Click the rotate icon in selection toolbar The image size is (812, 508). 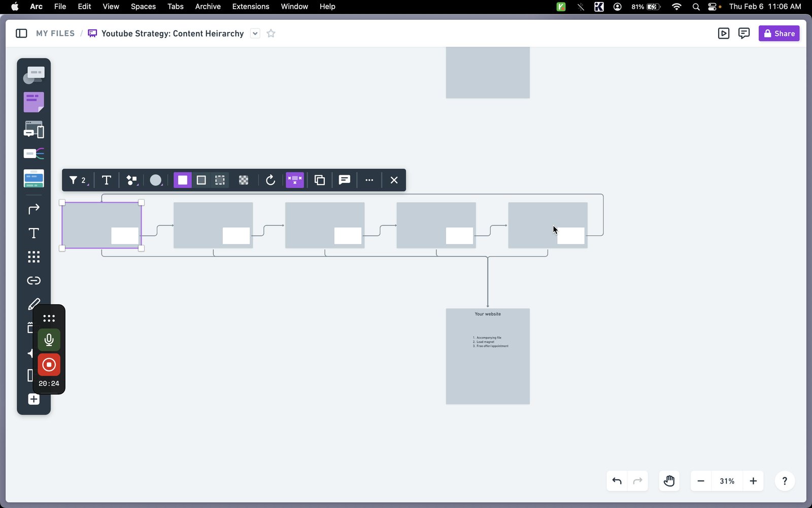coord(270,180)
